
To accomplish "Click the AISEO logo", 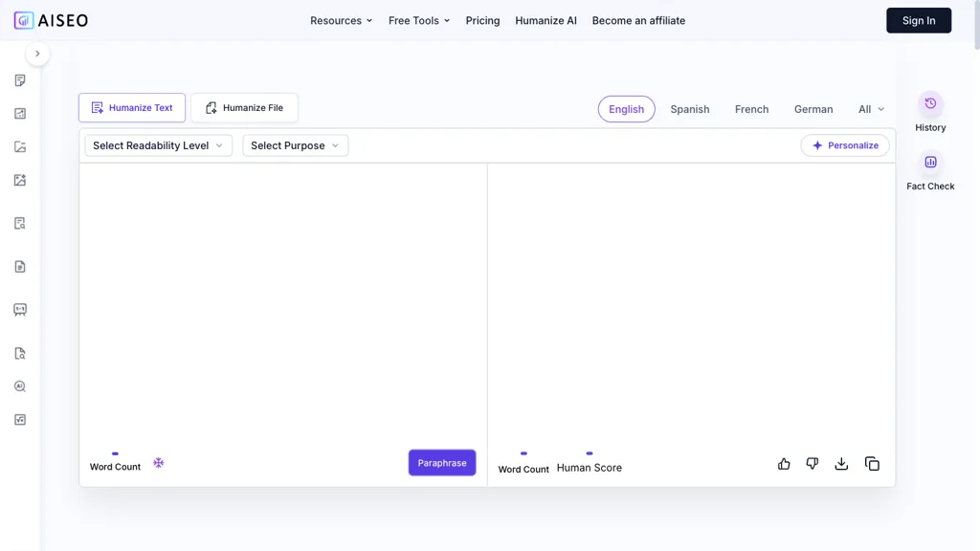I will [x=51, y=20].
